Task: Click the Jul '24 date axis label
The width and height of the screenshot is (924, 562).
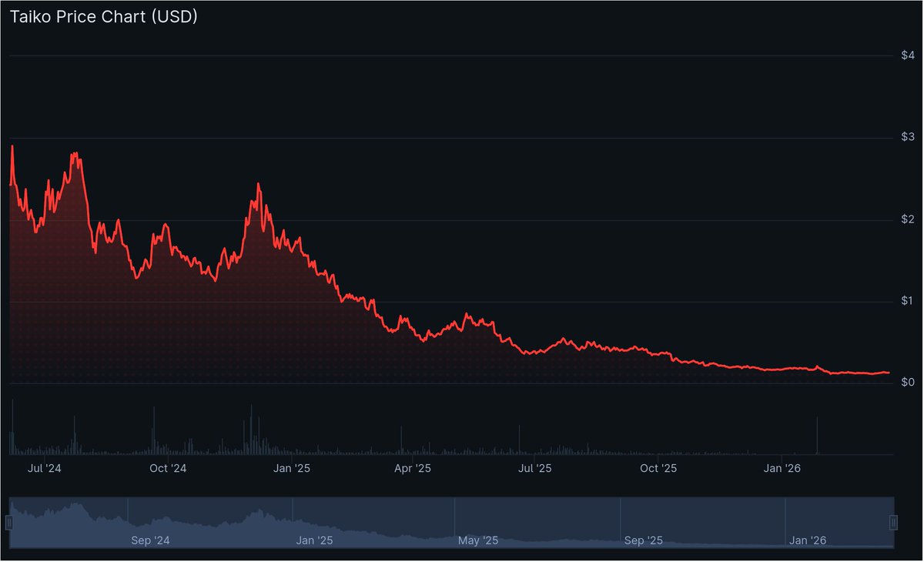Action: [45, 467]
